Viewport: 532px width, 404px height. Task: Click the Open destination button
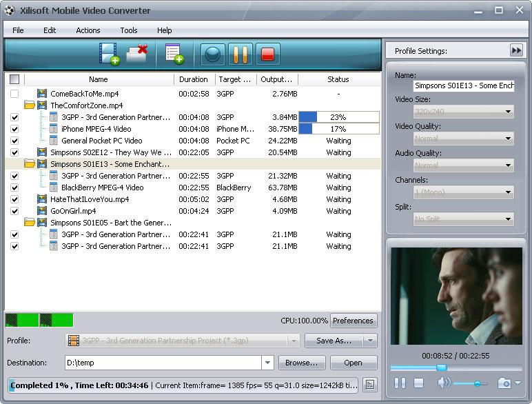(354, 363)
